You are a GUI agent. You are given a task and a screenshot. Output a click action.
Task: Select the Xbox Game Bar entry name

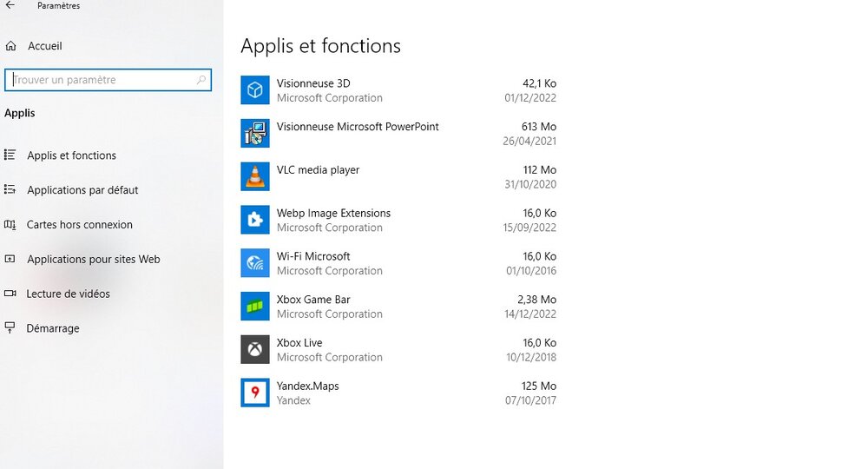pos(313,300)
